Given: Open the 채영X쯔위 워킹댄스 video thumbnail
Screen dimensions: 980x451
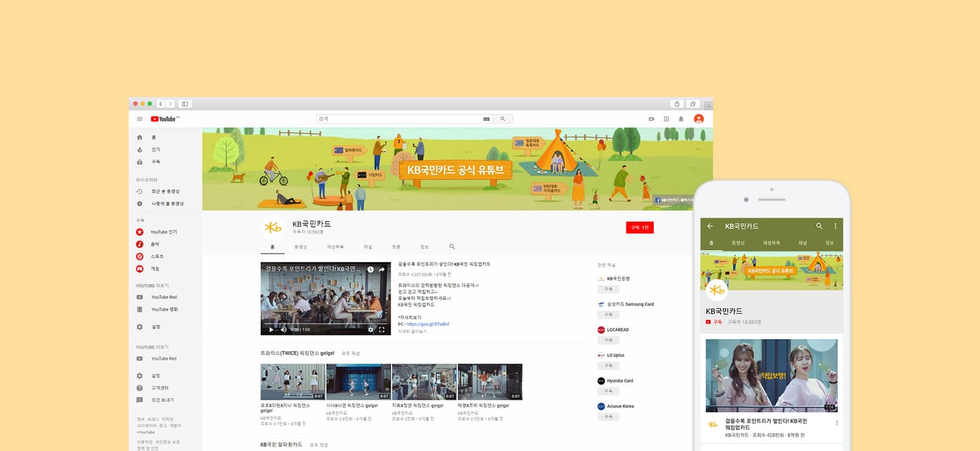Looking at the screenshot, I should click(490, 382).
